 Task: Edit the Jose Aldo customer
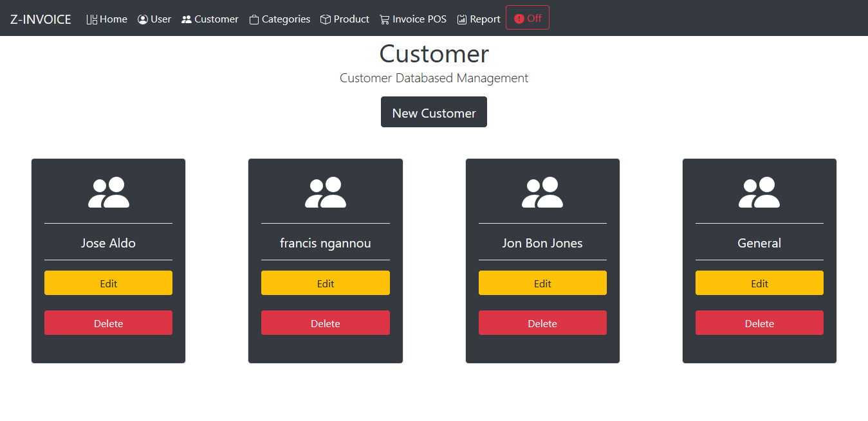pyautogui.click(x=108, y=283)
